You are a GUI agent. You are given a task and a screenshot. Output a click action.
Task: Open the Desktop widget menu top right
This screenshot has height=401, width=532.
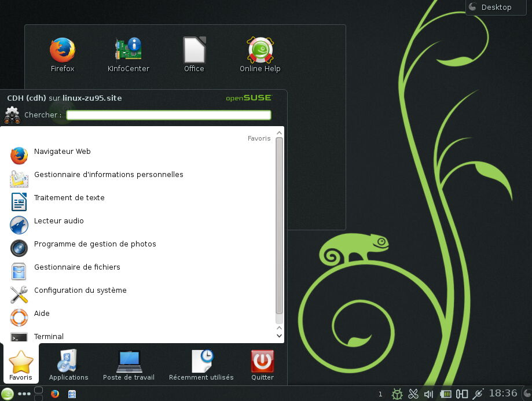click(495, 8)
